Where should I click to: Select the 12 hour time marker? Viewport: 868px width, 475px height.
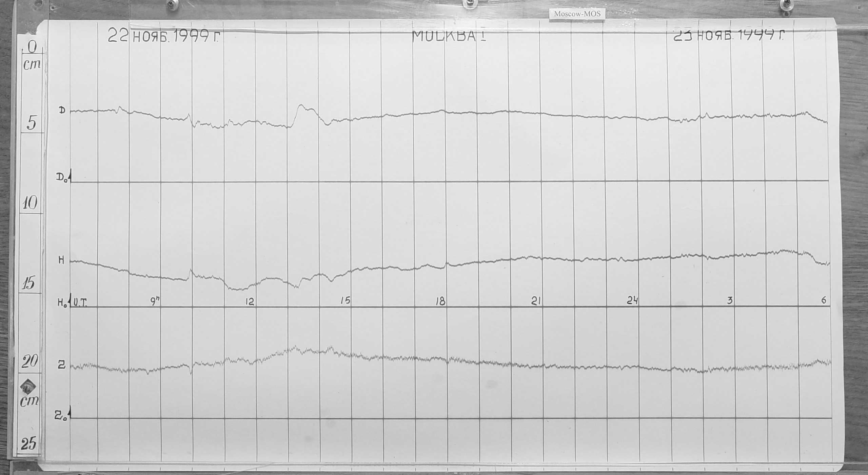250,301
